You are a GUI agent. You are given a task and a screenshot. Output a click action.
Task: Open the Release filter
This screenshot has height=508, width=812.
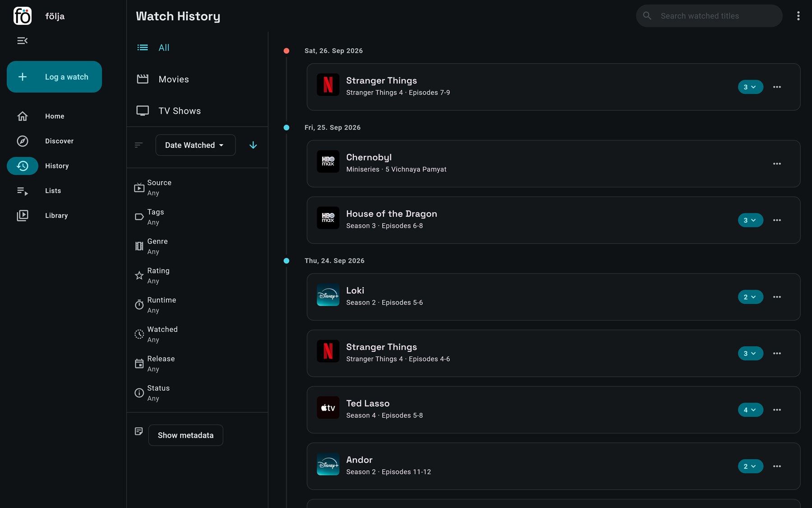197,364
